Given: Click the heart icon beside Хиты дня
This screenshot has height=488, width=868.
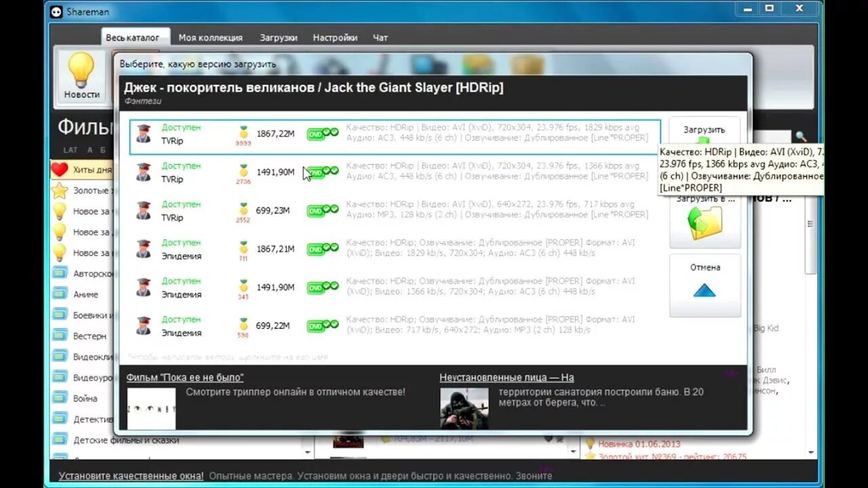Looking at the screenshot, I should [60, 169].
